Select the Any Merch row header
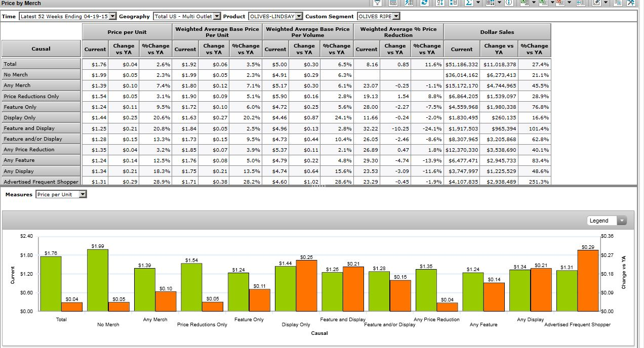This screenshot has width=644, height=348. [x=41, y=85]
